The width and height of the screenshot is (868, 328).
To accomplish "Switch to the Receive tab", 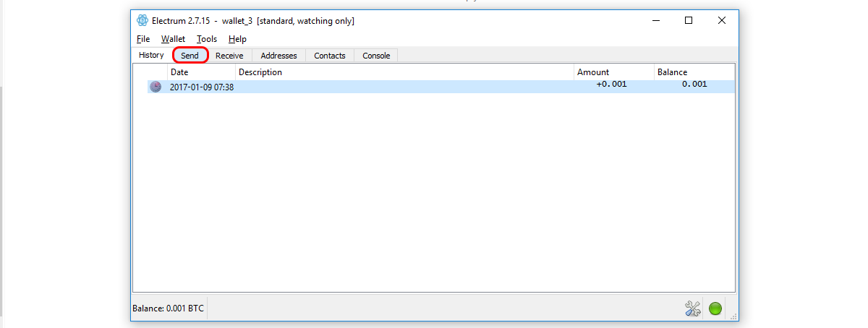I will click(229, 56).
